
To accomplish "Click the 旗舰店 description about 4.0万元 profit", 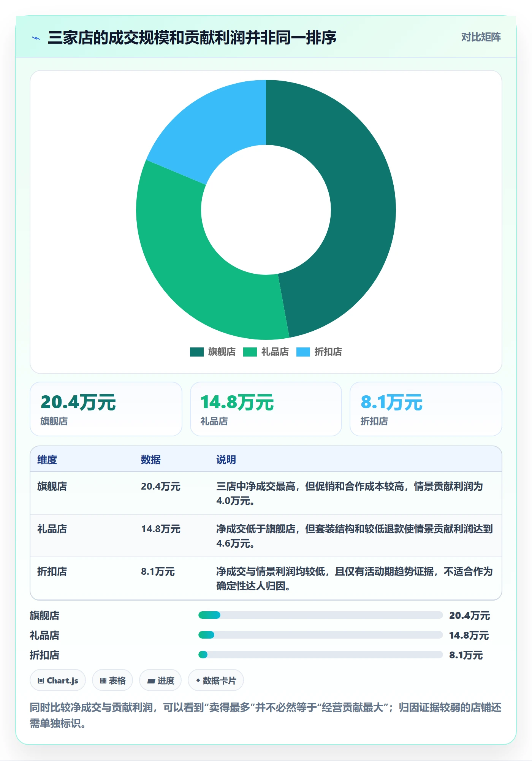I will (350, 493).
